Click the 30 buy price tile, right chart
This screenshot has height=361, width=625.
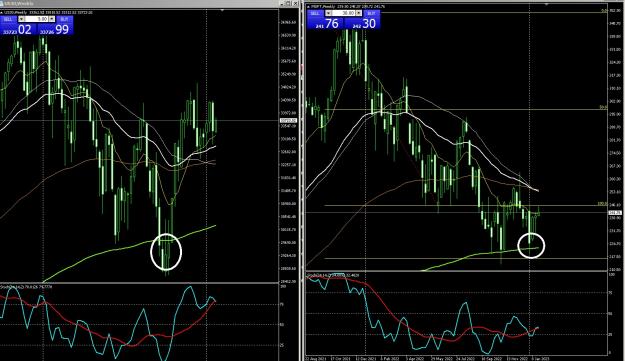(x=362, y=24)
